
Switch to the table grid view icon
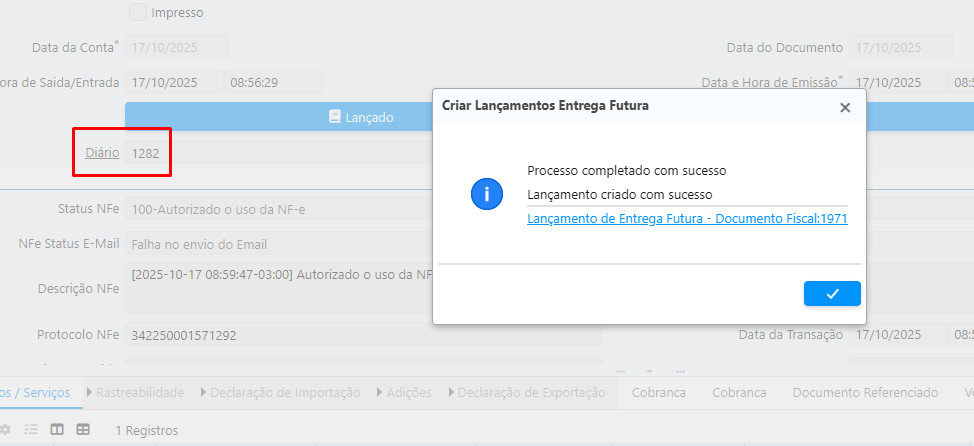83,430
